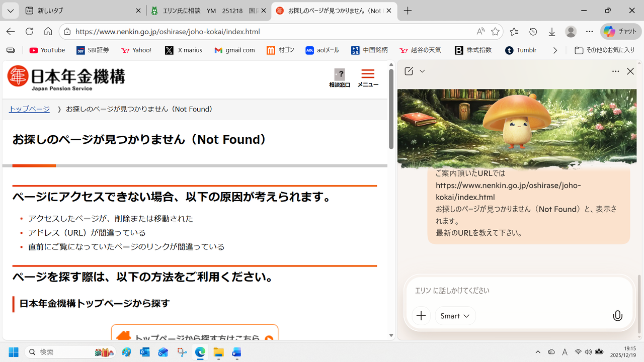Open the Copilot panel more options
The width and height of the screenshot is (644, 362).
click(615, 71)
